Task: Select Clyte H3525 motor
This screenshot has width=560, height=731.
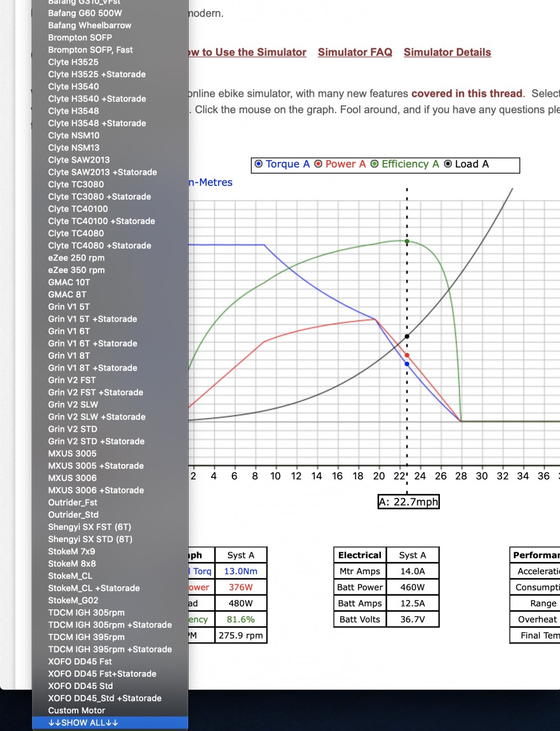Action: (x=110, y=62)
